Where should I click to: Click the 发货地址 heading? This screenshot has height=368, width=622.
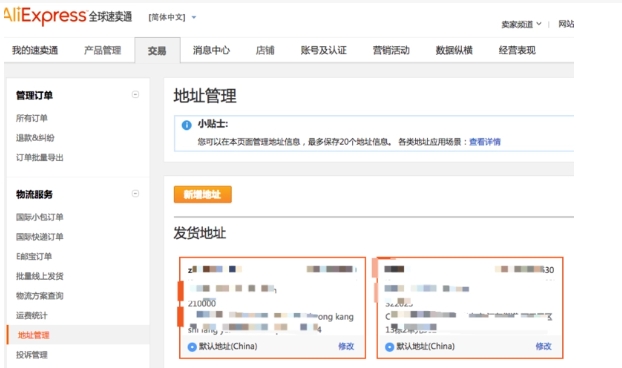point(200,233)
